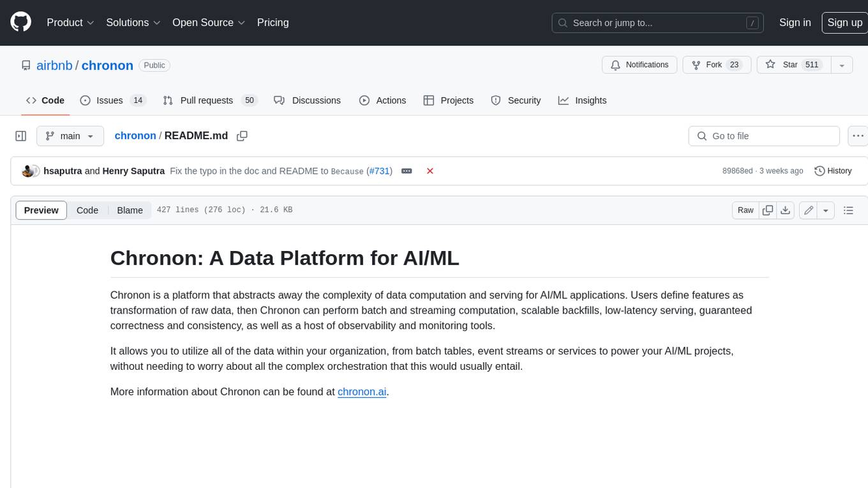Viewport: 868px width, 488px height.
Task: Expand the Solutions menu
Action: click(x=133, y=22)
